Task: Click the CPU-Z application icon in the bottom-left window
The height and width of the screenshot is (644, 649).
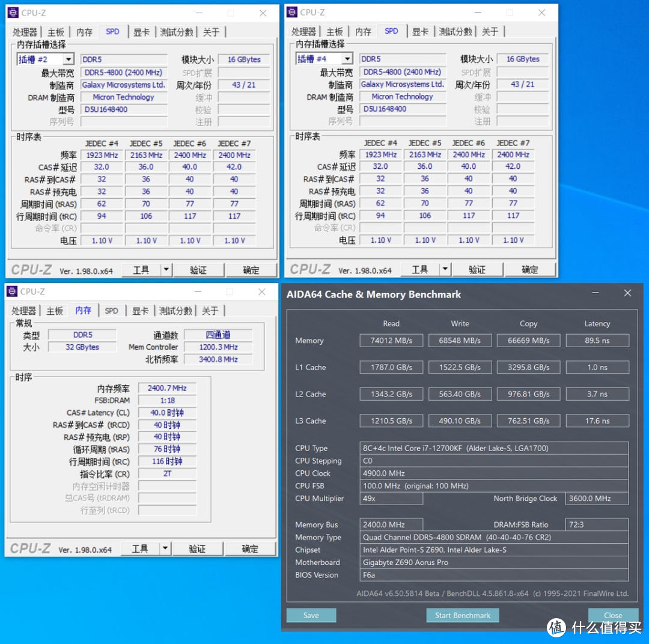Action: (13, 291)
